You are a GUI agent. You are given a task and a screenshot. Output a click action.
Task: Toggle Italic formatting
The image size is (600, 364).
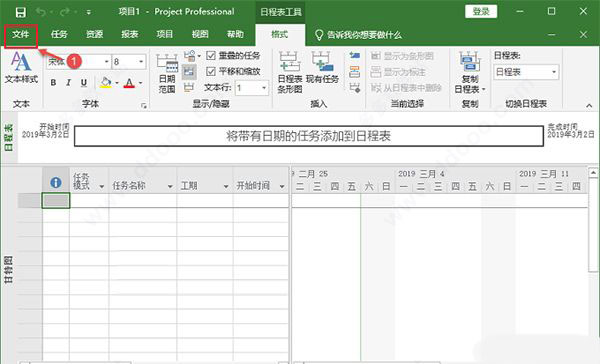tap(68, 83)
